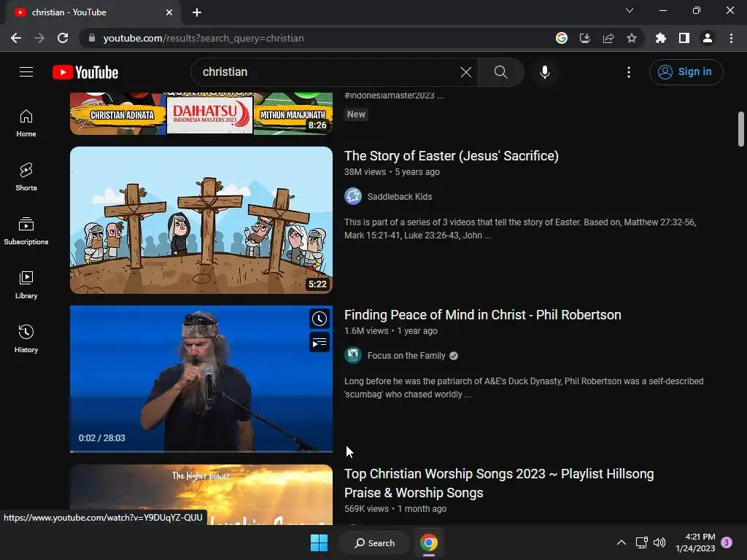Reload the page
747x560 pixels.
tap(63, 38)
